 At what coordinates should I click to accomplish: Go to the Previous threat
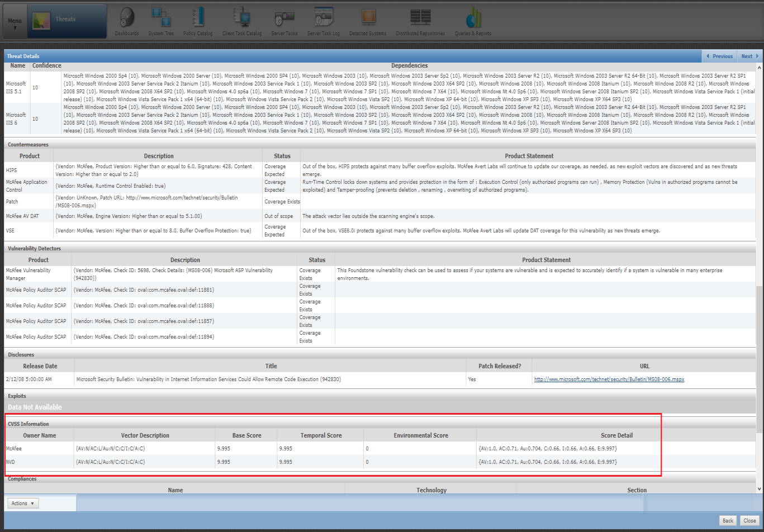point(719,56)
